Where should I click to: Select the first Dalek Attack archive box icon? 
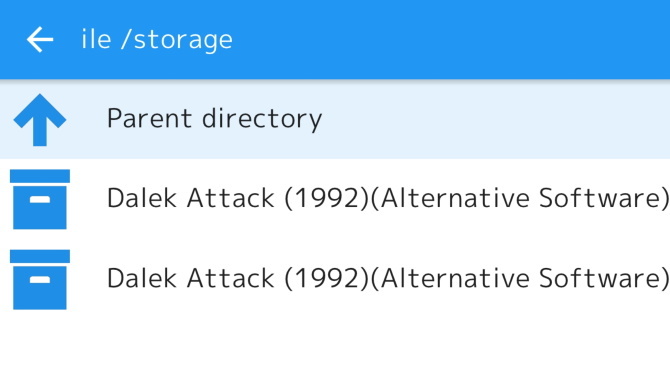click(40, 199)
